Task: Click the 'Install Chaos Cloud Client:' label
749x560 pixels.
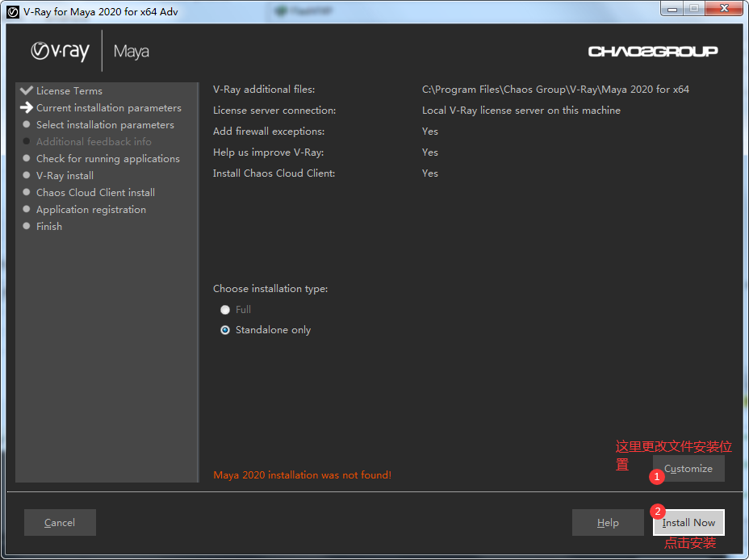Action: pyautogui.click(x=274, y=173)
